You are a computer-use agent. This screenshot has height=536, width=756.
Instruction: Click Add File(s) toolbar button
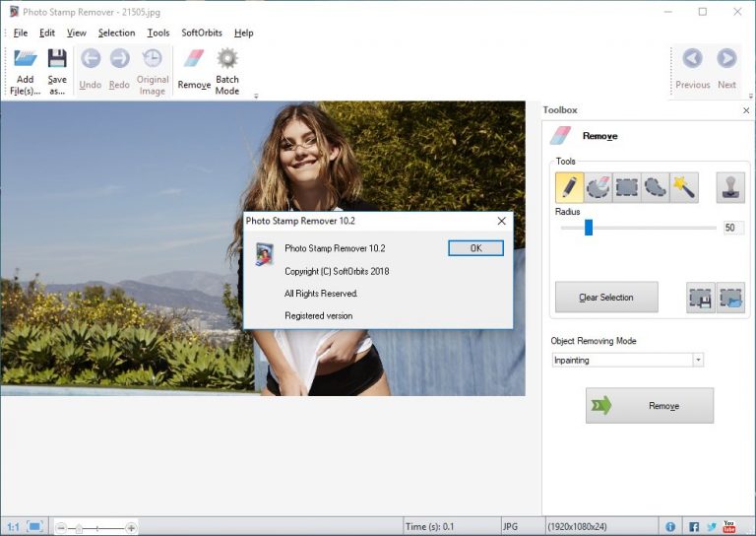click(25, 71)
